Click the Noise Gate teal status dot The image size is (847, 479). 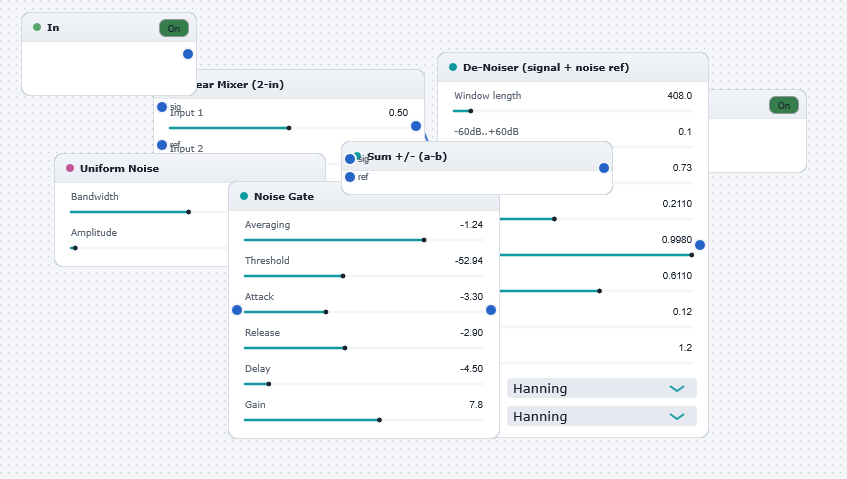(244, 196)
